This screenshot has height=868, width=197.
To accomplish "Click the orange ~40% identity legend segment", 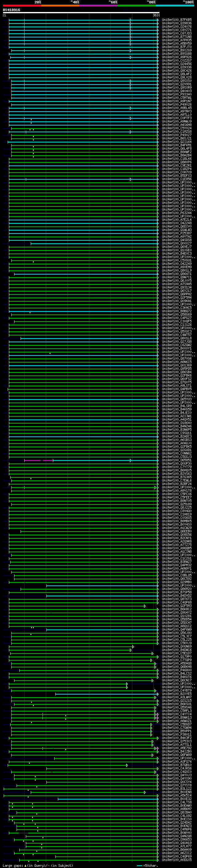I will click(x=60, y=6).
